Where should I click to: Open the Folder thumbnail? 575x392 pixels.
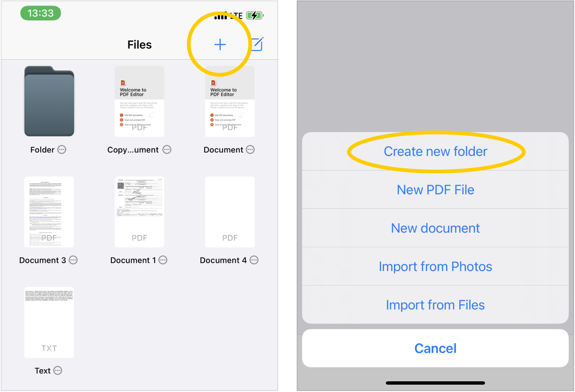tap(49, 101)
